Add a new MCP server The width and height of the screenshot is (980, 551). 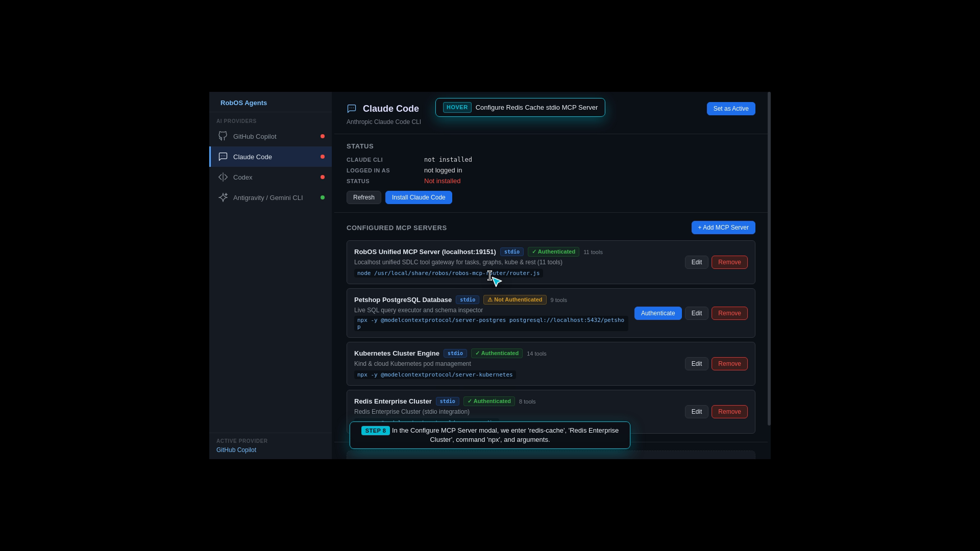coord(723,228)
